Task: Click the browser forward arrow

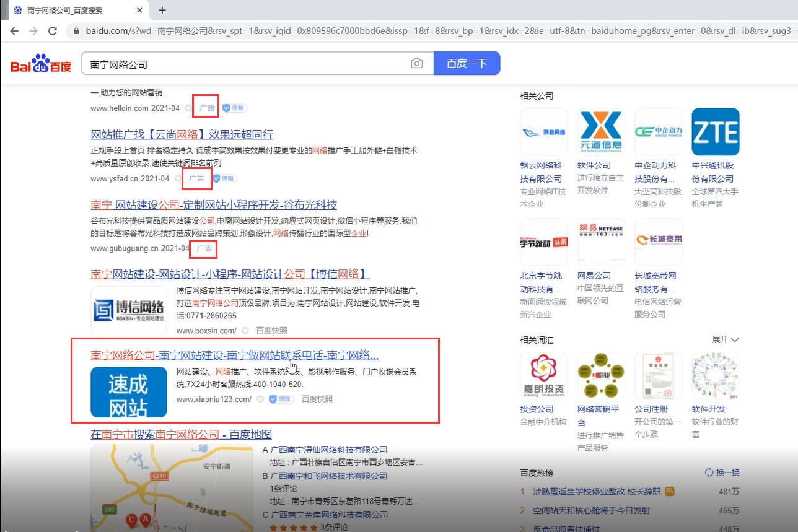Action: (33, 30)
